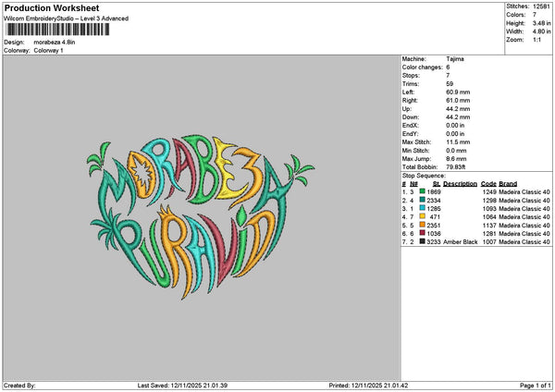Click the stitch count 1036
Screen dimensions: 555x392
[434, 234]
